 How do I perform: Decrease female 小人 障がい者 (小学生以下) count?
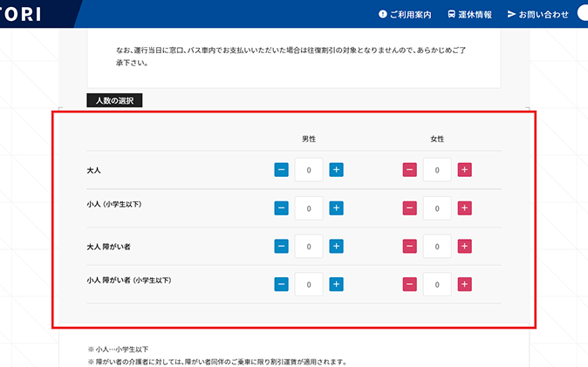tap(409, 284)
